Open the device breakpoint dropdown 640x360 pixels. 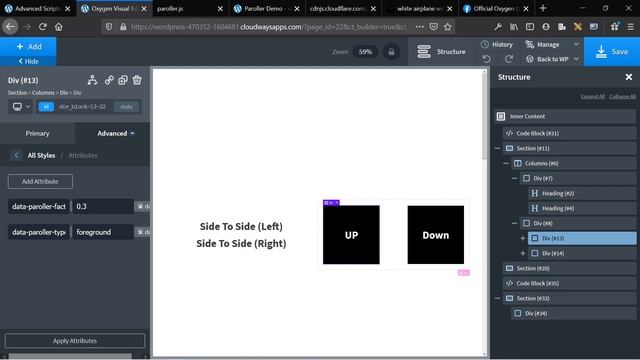21,107
